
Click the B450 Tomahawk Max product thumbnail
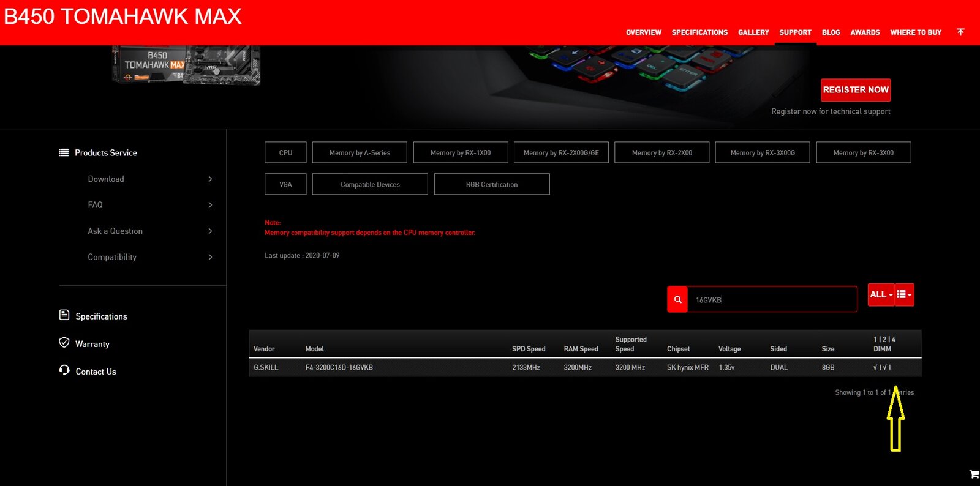[x=186, y=65]
